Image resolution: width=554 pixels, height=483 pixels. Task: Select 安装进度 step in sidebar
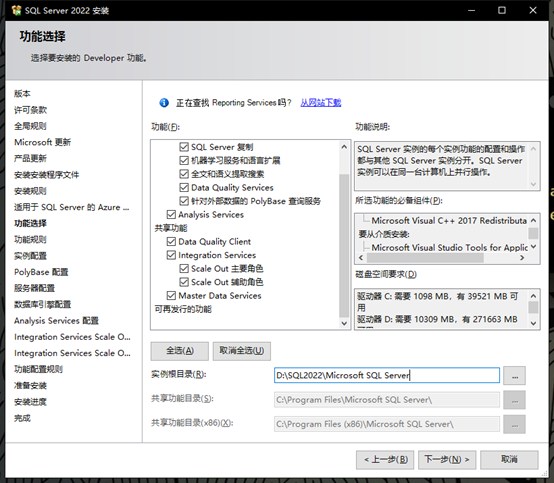(x=30, y=402)
